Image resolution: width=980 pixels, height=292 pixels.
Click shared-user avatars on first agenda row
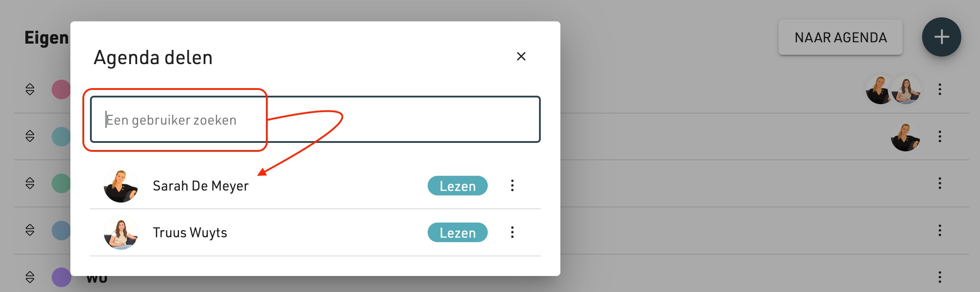[893, 89]
